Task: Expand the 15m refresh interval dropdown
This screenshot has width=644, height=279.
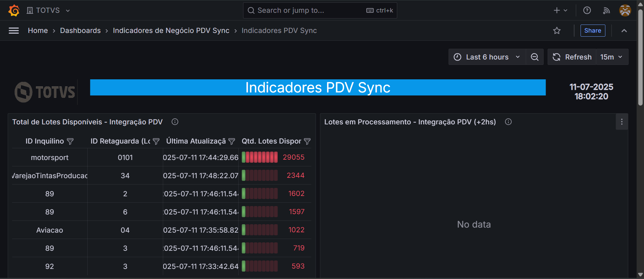Action: (x=611, y=57)
